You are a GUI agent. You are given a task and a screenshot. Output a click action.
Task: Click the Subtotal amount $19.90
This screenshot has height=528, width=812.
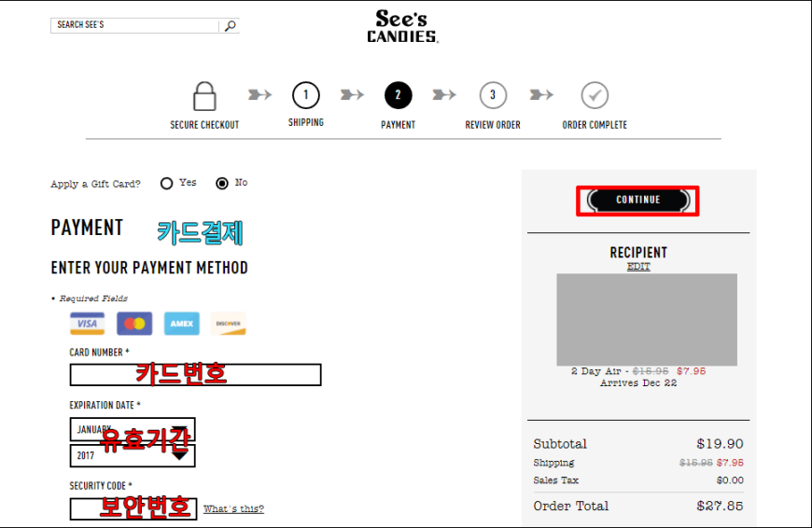tap(720, 444)
